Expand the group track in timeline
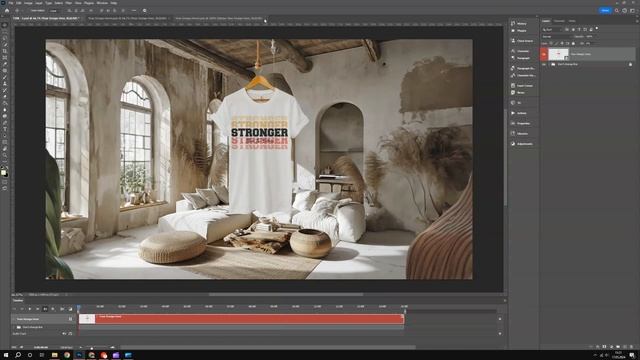 13,327
